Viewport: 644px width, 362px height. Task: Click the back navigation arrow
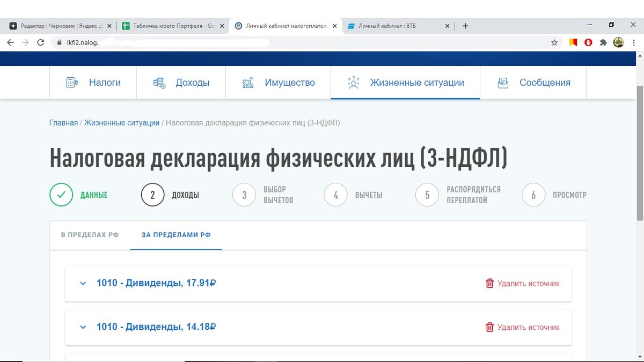coord(10,41)
